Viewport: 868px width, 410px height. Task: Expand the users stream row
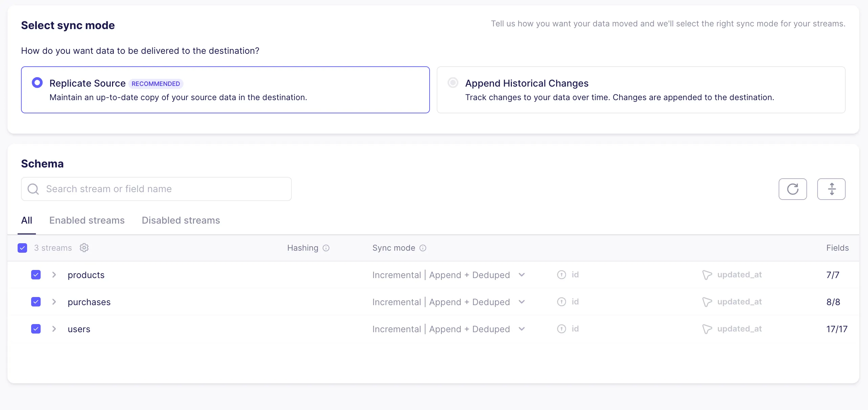pos(54,329)
